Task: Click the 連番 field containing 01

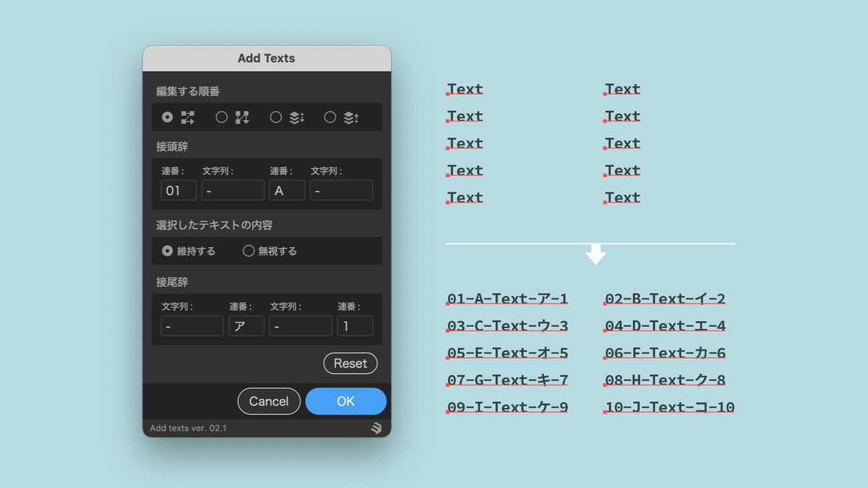Action: 178,190
